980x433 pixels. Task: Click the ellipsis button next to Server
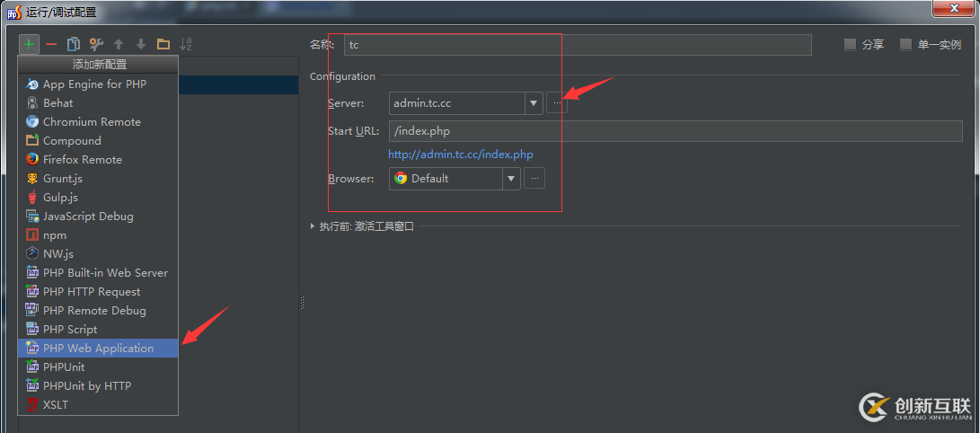click(x=557, y=103)
